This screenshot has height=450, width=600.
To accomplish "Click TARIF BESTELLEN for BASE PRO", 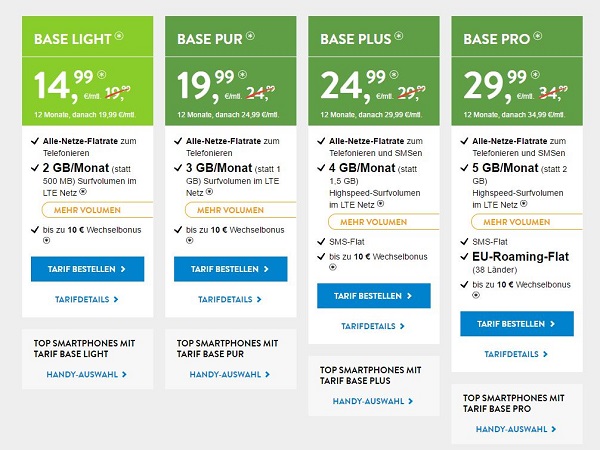I will click(x=517, y=324).
